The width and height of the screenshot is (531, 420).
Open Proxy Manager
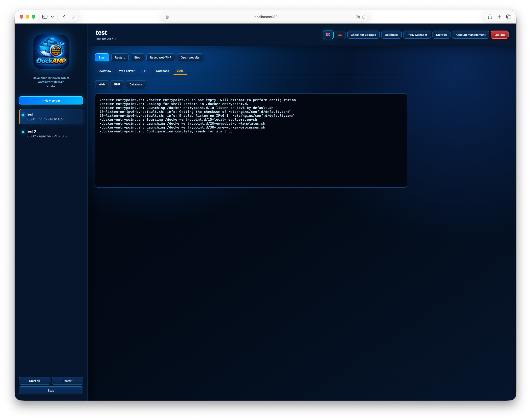417,35
